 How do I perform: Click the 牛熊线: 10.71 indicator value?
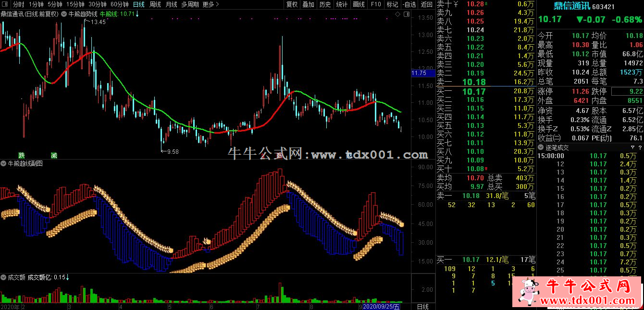[x=120, y=14]
